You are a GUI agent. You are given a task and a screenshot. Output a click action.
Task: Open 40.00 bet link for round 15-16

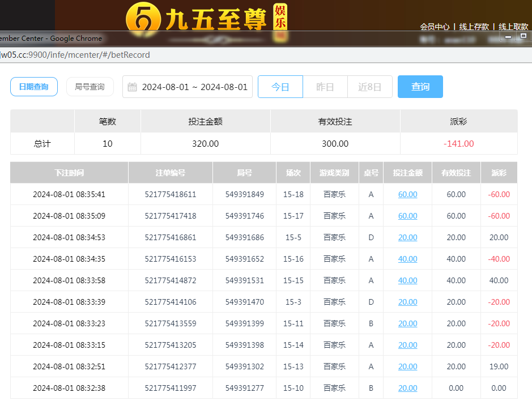407,259
